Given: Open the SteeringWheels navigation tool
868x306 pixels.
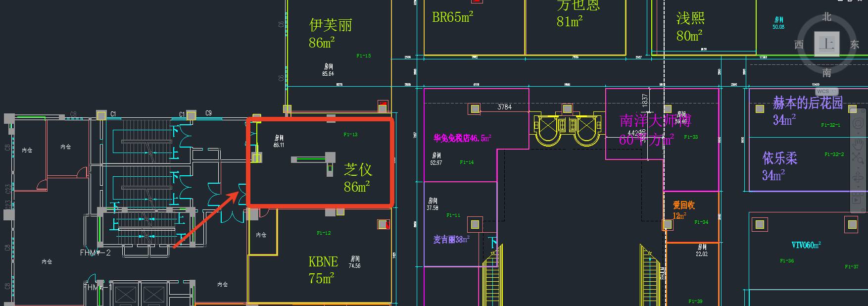Looking at the screenshot, I should pyautogui.click(x=859, y=123).
